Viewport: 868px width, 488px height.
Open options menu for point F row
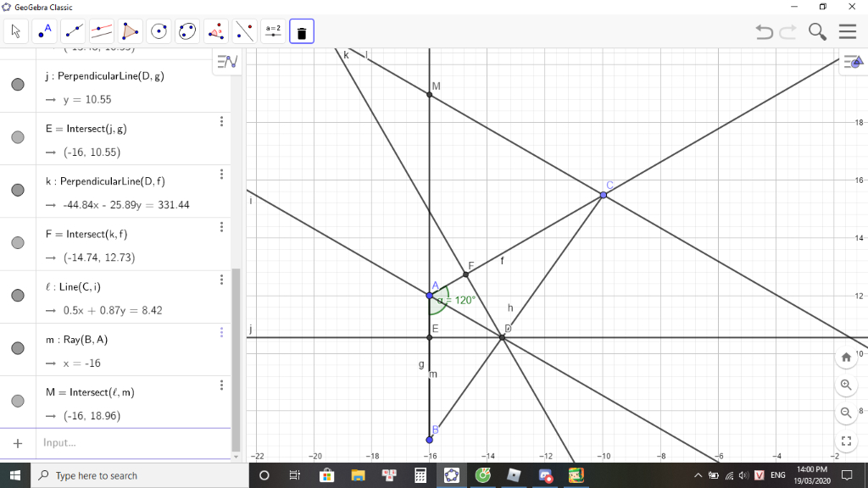[x=221, y=227]
